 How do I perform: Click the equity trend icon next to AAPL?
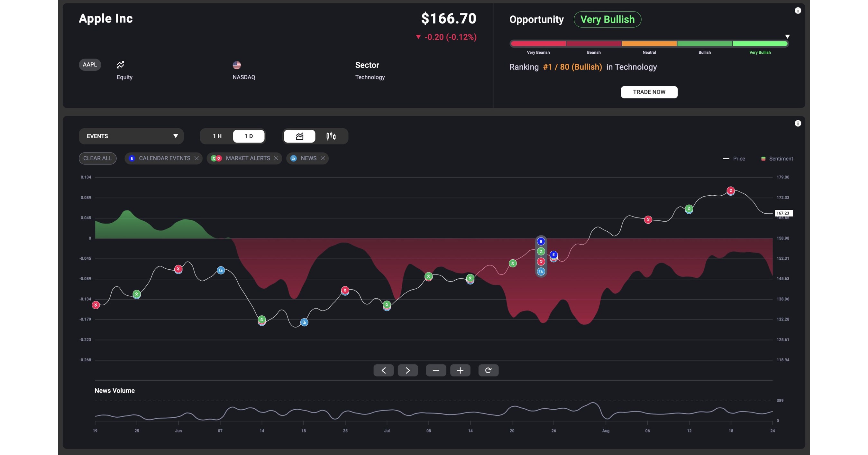[x=120, y=64]
